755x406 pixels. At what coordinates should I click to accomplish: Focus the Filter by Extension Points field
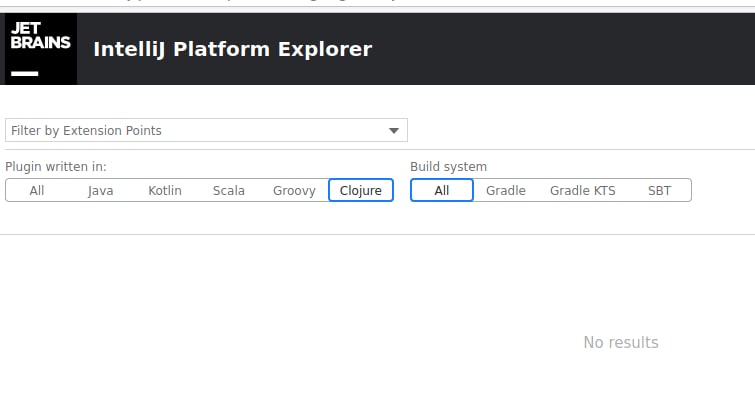click(206, 130)
